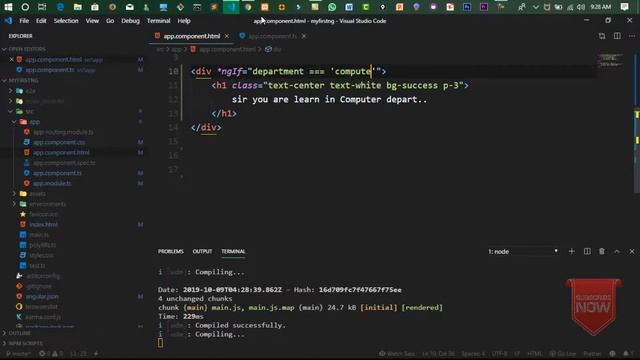Open styles.css in the Explorer tree

point(41,256)
